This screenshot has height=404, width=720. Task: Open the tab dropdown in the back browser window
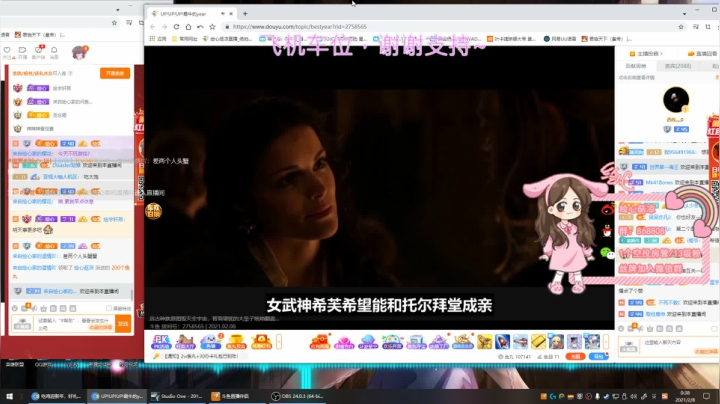118,10
